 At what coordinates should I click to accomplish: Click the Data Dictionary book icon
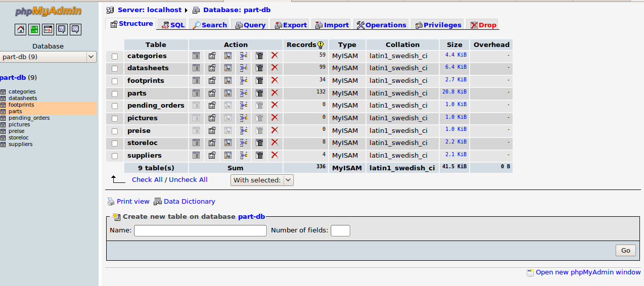tap(158, 201)
